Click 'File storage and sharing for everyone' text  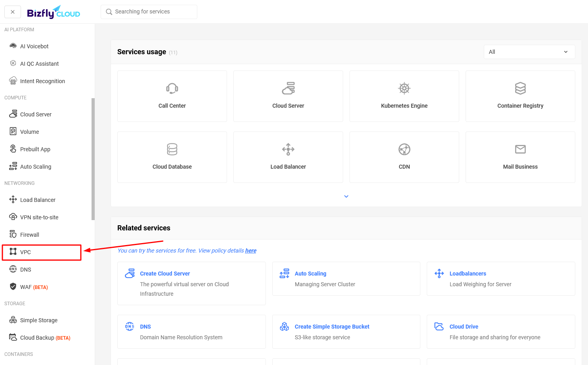[495, 337]
